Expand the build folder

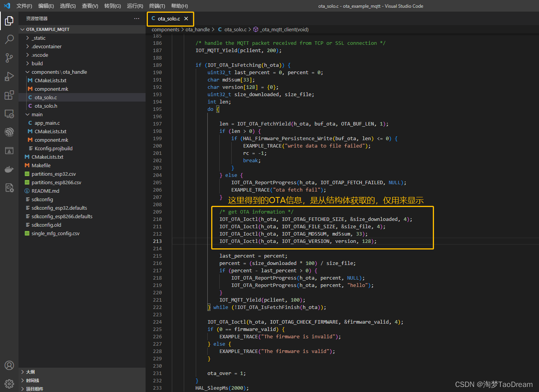pos(37,63)
